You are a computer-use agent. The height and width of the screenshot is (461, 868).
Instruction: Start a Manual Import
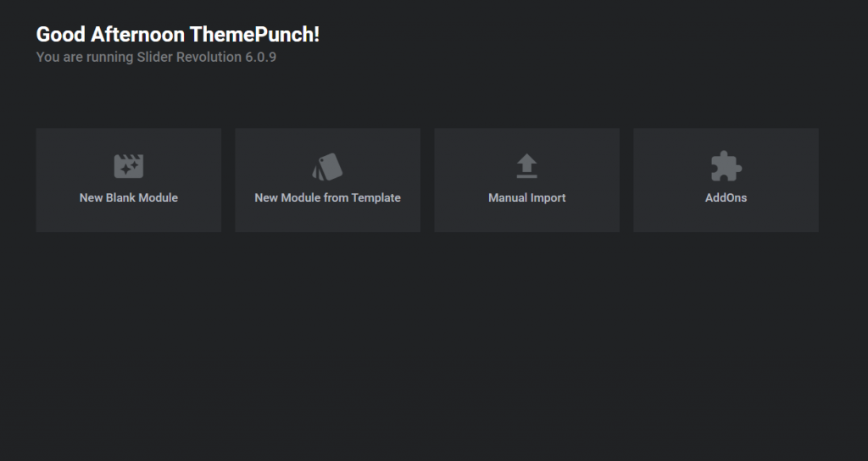526,180
